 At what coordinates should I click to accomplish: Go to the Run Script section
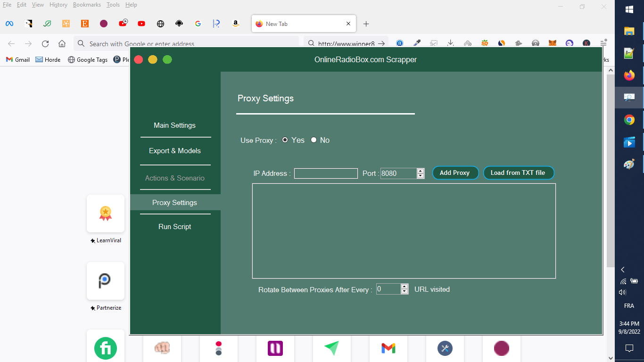tap(175, 227)
